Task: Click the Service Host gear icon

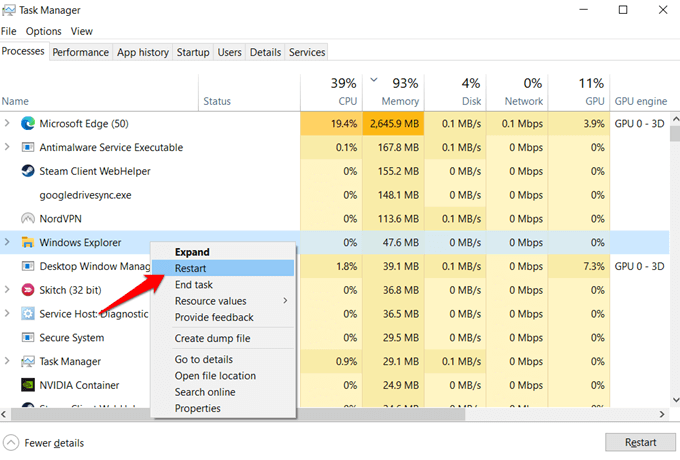Action: click(x=28, y=313)
